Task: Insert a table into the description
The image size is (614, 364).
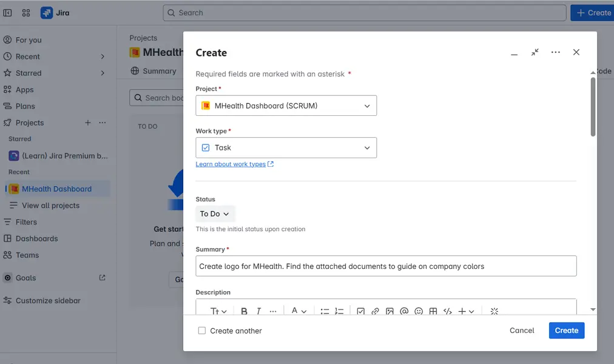Action: pyautogui.click(x=433, y=311)
